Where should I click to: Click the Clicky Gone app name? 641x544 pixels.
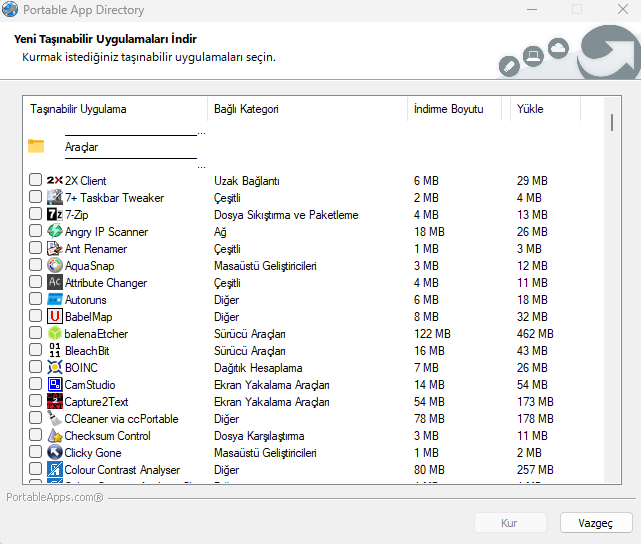click(93, 453)
